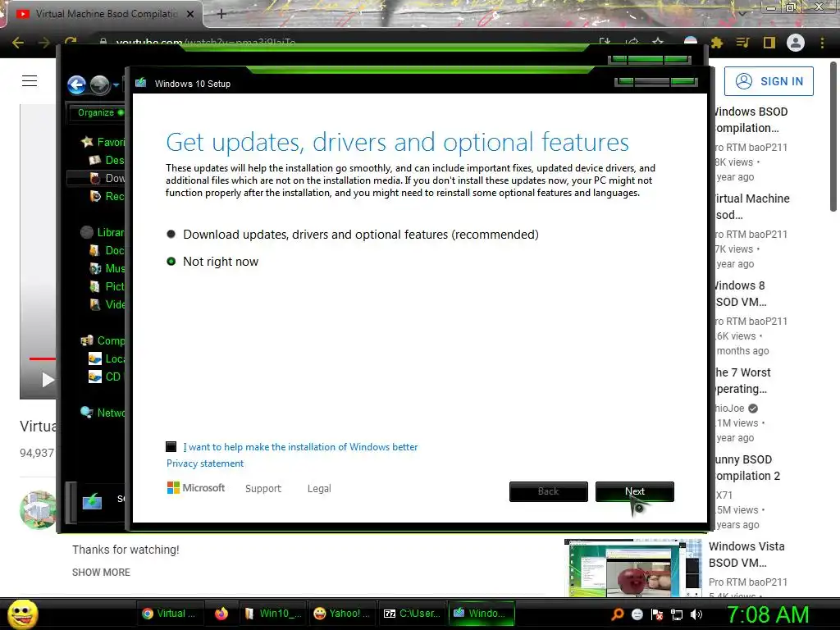Screen dimensions: 840x630
Task: Select Recent Places in Explorer sidebar
Action: click(x=107, y=196)
